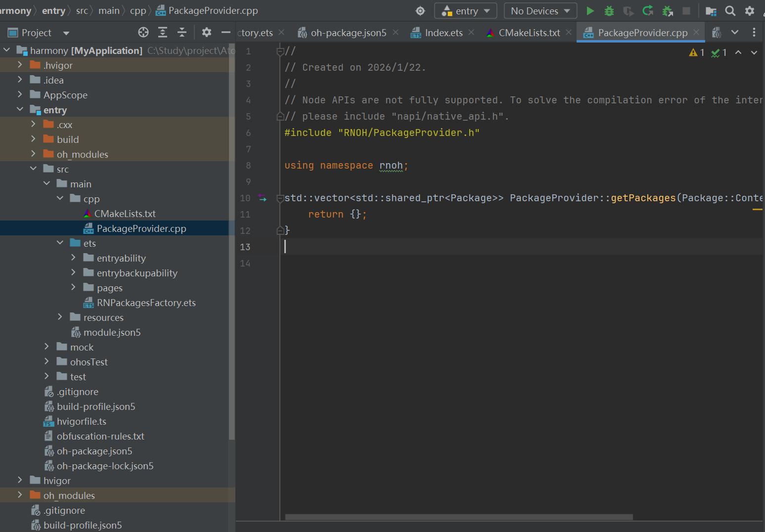Select opened file with the crosshair icon
Screen dimensions: 765x532
143,33
